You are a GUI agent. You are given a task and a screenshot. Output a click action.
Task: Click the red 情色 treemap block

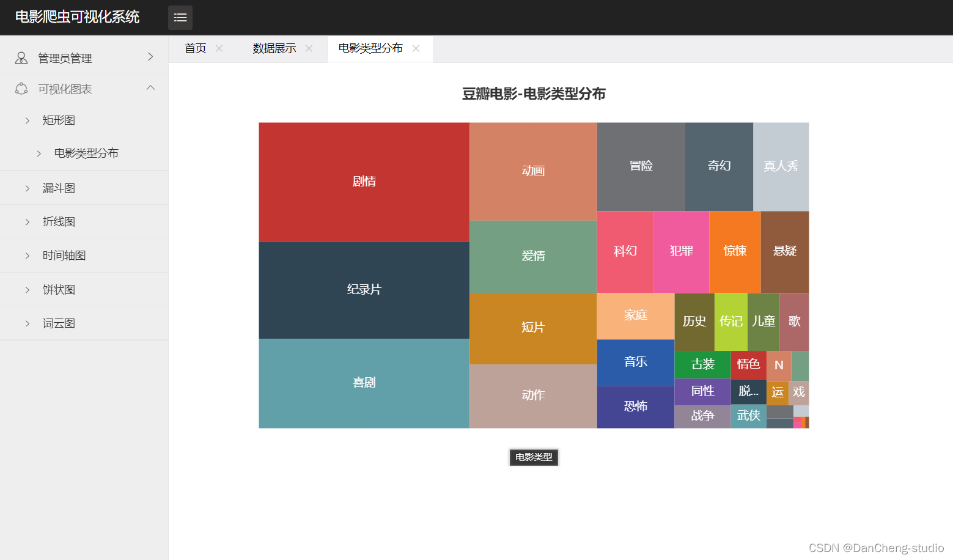coord(749,365)
